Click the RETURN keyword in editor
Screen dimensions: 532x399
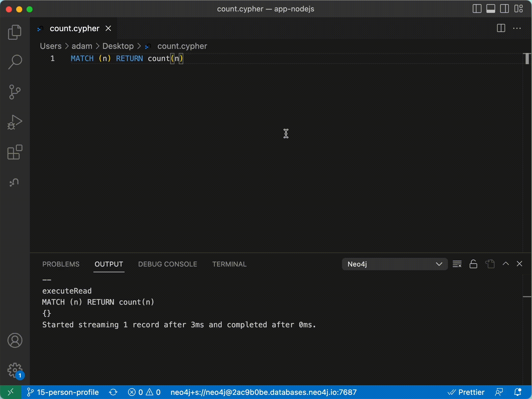pos(129,58)
